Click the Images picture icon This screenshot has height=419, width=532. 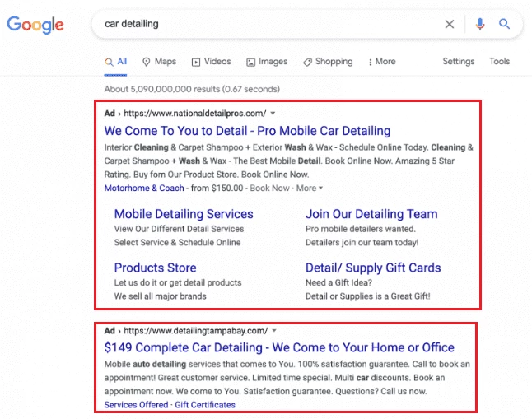point(250,62)
